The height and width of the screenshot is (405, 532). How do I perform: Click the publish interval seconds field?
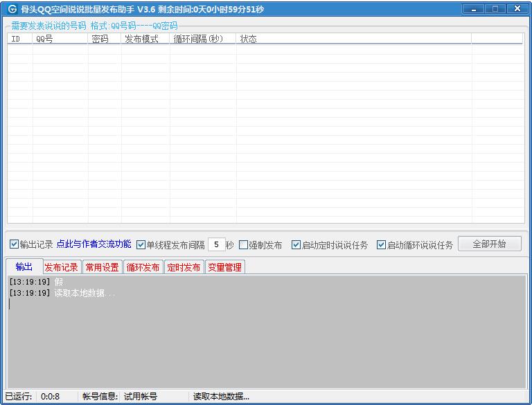(x=216, y=244)
